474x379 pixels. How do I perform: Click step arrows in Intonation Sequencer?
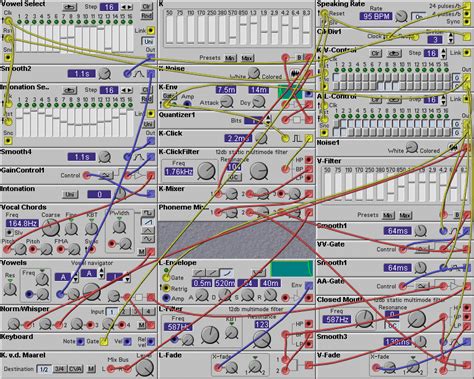coord(126,90)
